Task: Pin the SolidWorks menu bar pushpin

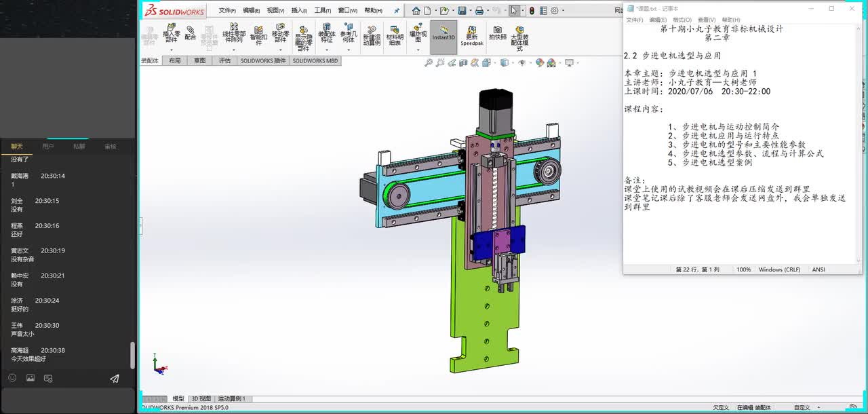Action: click(x=397, y=11)
